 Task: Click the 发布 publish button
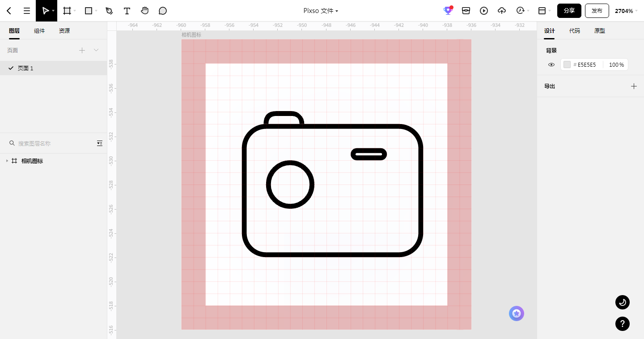(x=597, y=11)
